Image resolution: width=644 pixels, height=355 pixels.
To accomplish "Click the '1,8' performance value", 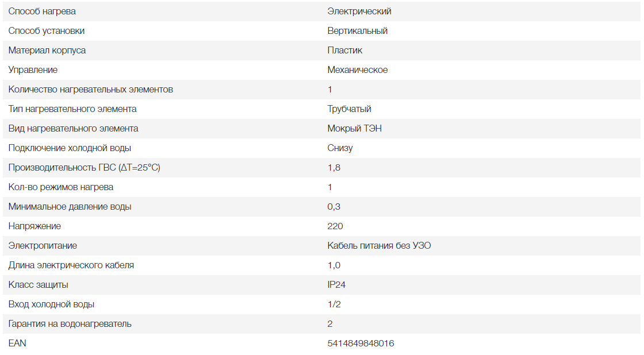I will [333, 168].
